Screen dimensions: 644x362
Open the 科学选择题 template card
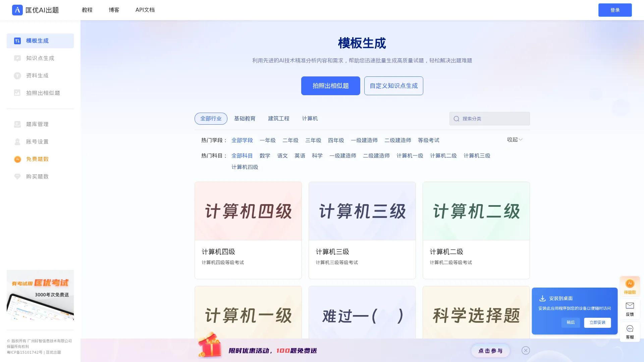[476, 312]
